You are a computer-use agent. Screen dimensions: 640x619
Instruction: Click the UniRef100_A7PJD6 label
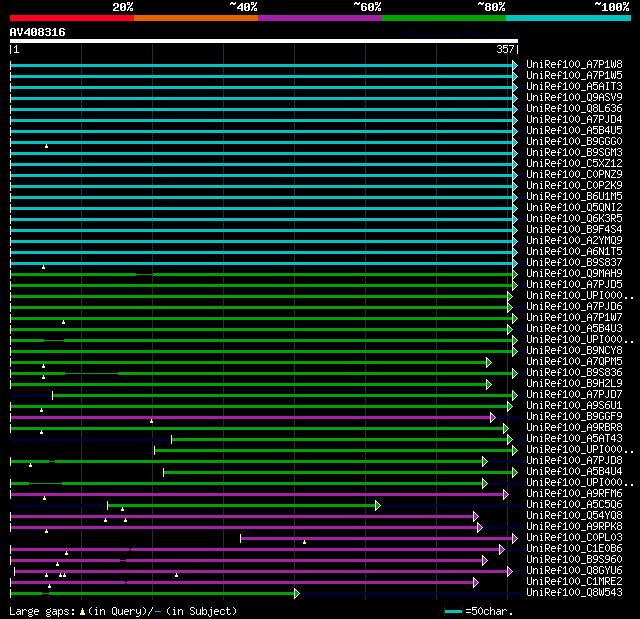pyautogui.click(x=574, y=307)
